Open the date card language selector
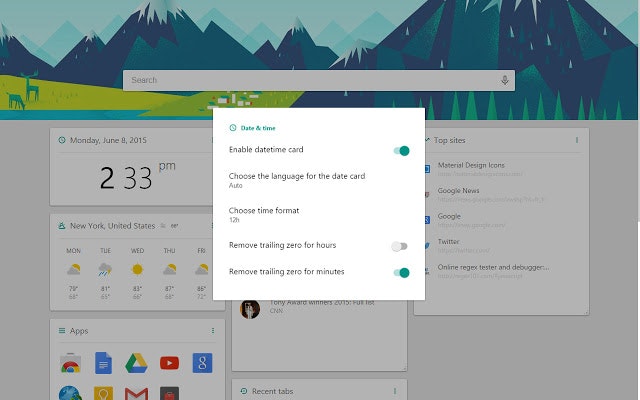Screen dimensions: 640x400 pyautogui.click(x=318, y=180)
